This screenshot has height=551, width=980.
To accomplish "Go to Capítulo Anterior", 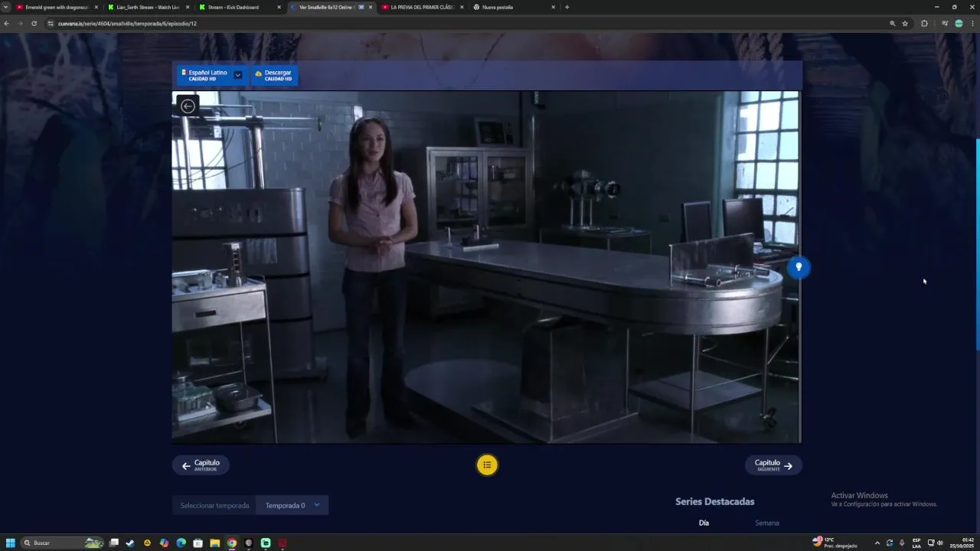I will click(x=201, y=465).
